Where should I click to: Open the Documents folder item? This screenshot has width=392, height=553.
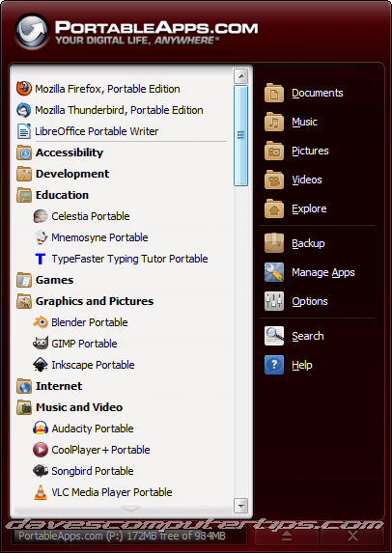318,93
